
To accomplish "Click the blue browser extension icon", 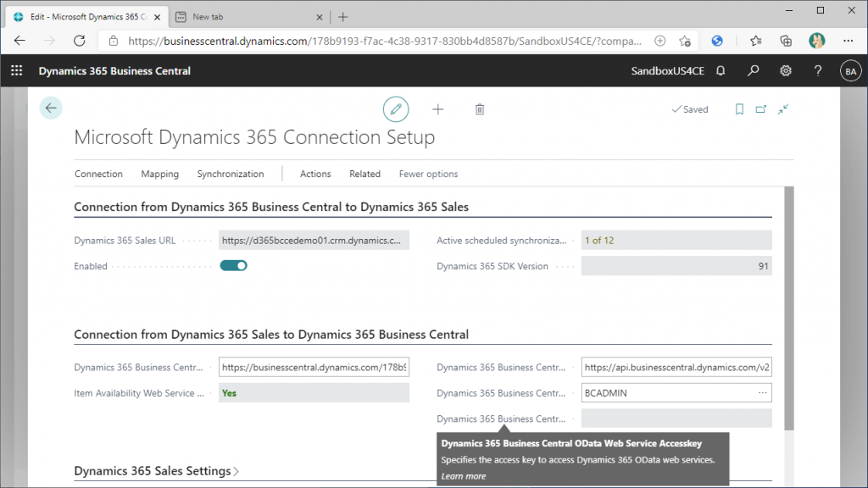I will coord(717,41).
